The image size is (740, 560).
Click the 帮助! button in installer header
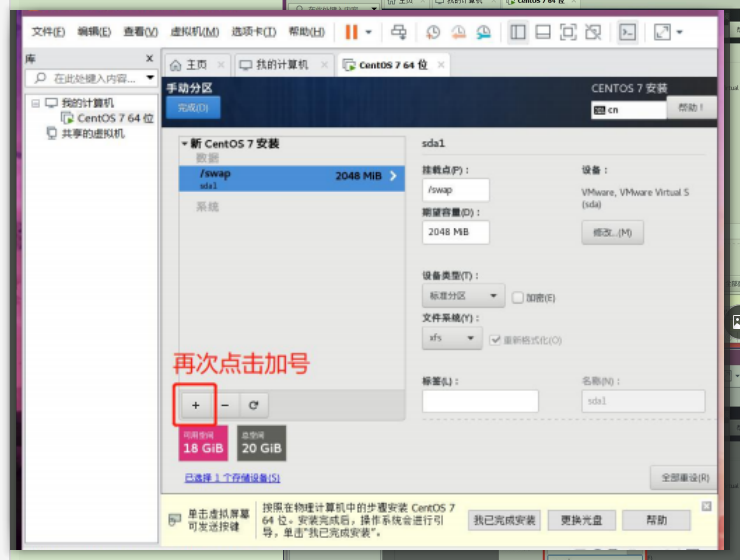click(691, 108)
